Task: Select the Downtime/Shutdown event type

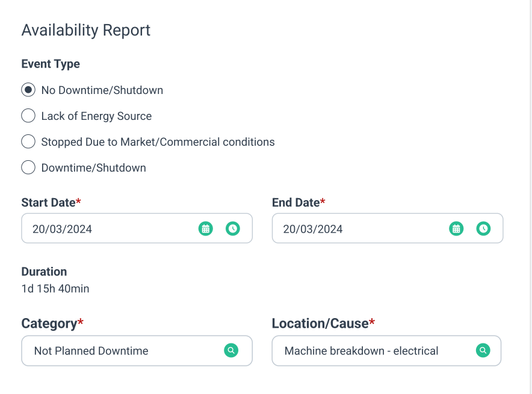Action: click(28, 167)
